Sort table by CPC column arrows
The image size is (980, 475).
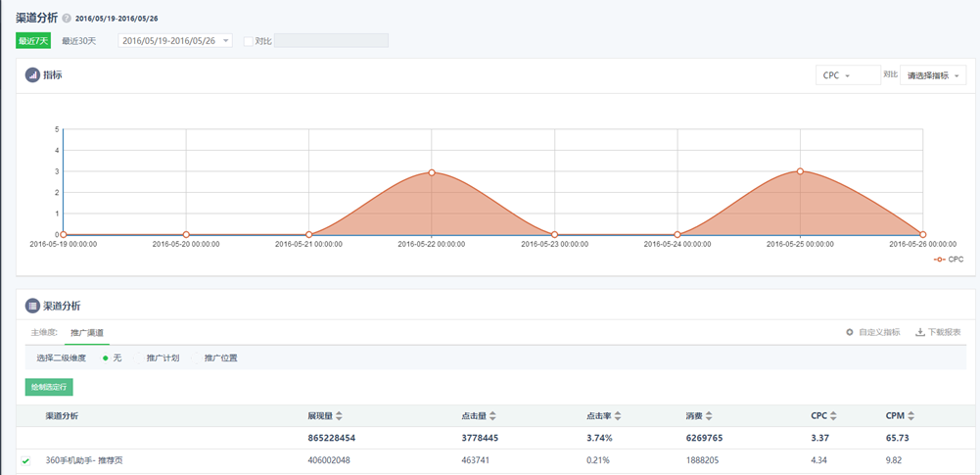click(833, 416)
